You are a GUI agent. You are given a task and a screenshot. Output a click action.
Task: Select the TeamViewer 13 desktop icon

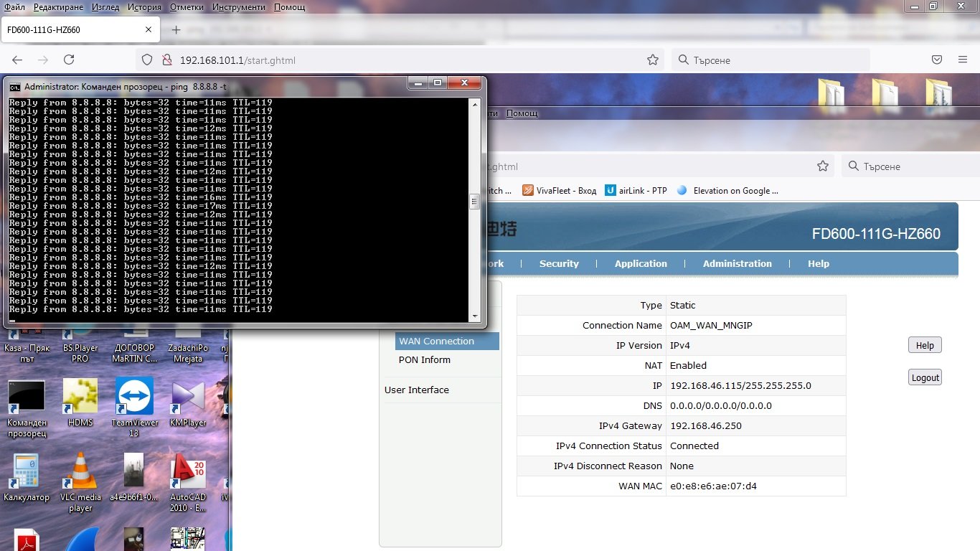tap(134, 408)
